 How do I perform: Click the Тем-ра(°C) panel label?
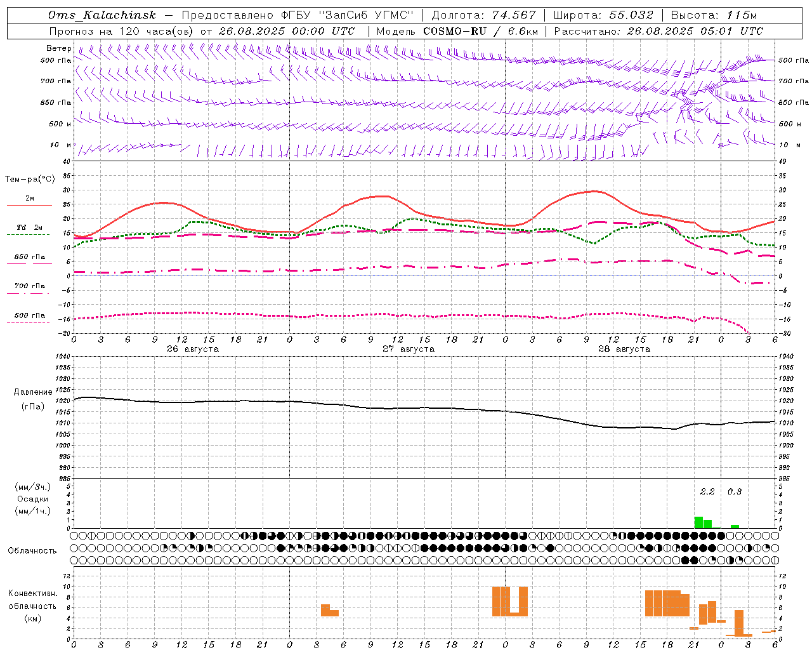(x=30, y=180)
